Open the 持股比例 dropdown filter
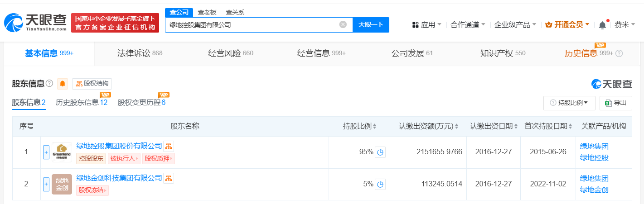 tap(569, 103)
